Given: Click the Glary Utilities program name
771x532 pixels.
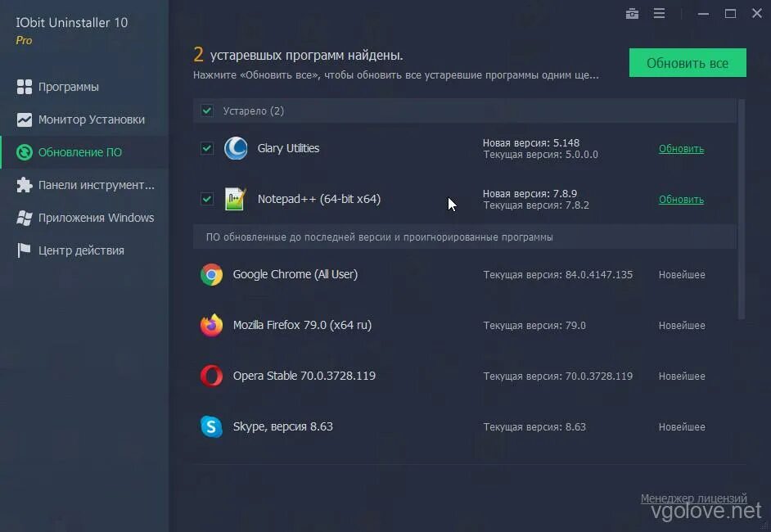Looking at the screenshot, I should (288, 148).
